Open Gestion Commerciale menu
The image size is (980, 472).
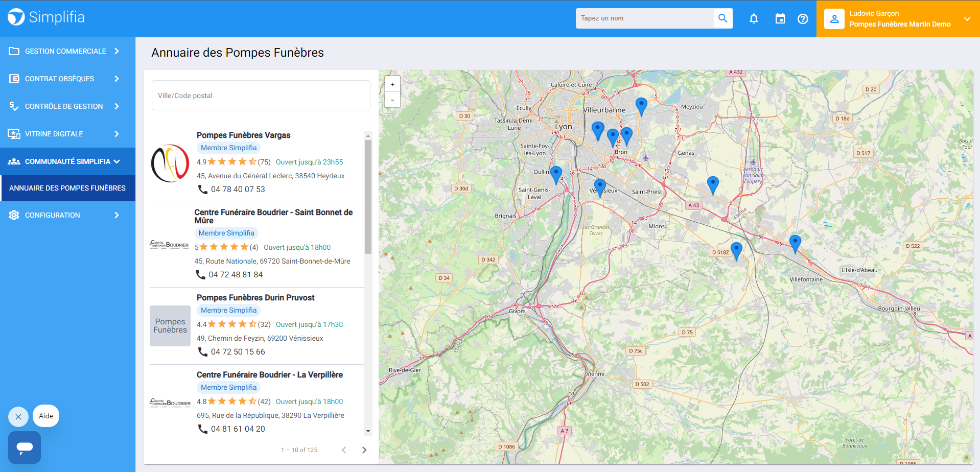point(67,51)
